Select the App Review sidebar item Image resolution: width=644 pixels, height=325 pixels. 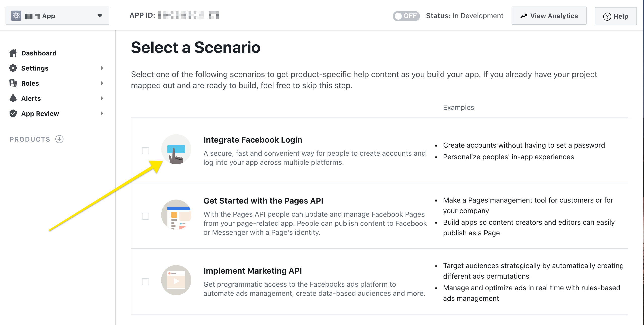pyautogui.click(x=40, y=114)
